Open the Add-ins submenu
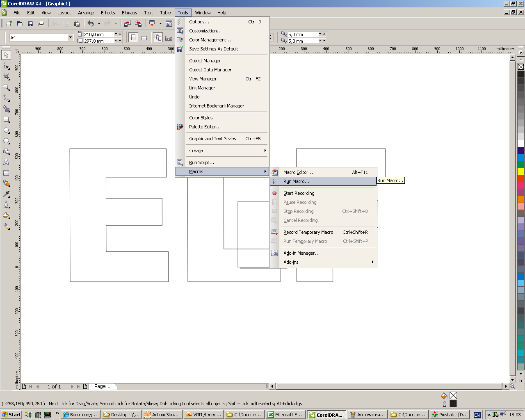Image resolution: width=525 pixels, height=420 pixels. point(324,262)
